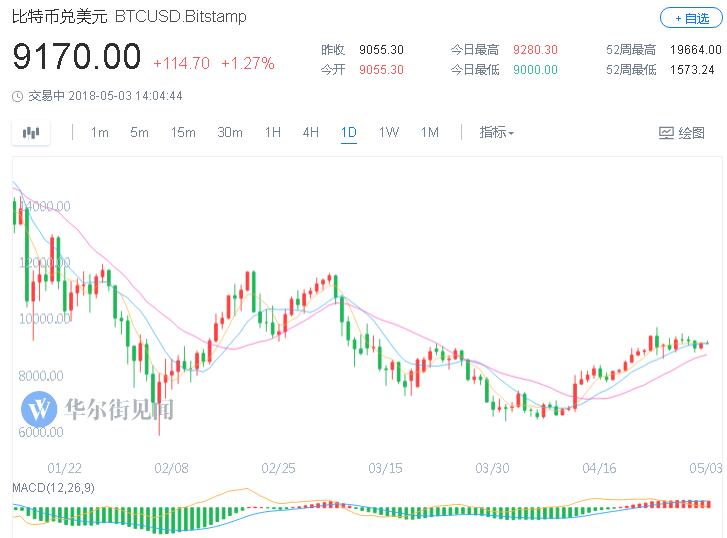
Task: Switch to the 1M monthly view
Action: point(429,133)
